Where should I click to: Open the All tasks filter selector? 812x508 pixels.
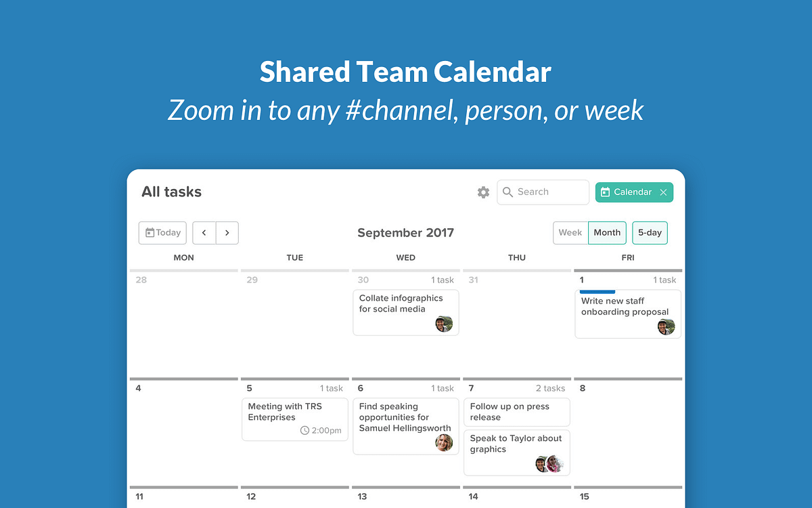click(x=171, y=192)
